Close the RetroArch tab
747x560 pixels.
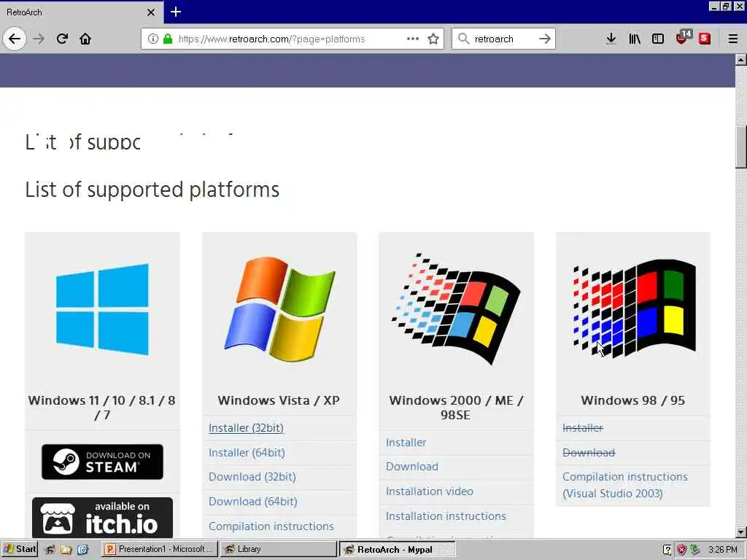point(151,12)
